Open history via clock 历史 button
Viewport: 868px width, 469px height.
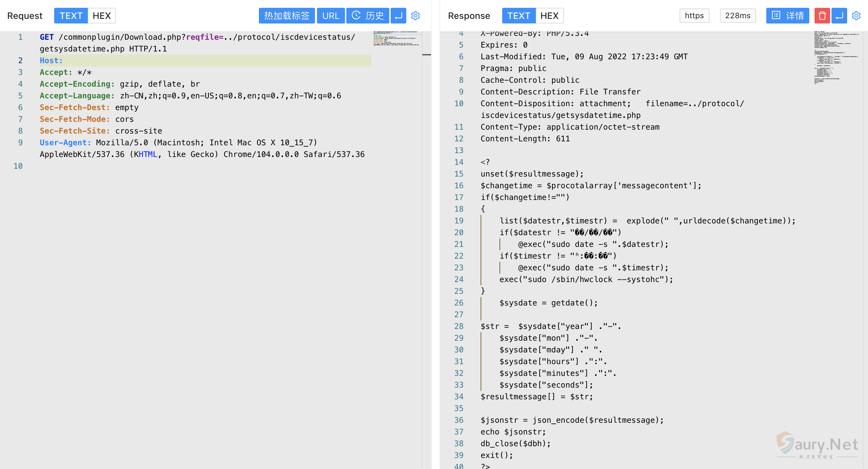click(367, 16)
